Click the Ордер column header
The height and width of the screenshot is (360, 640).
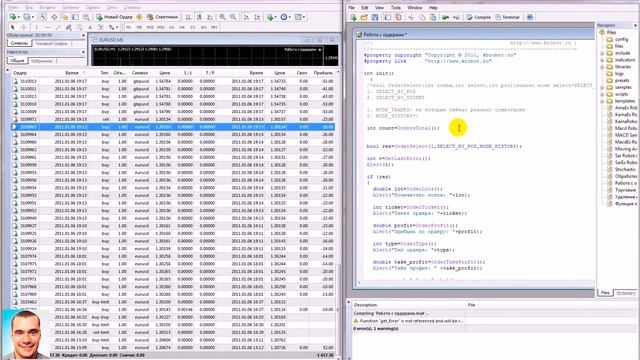click(20, 73)
